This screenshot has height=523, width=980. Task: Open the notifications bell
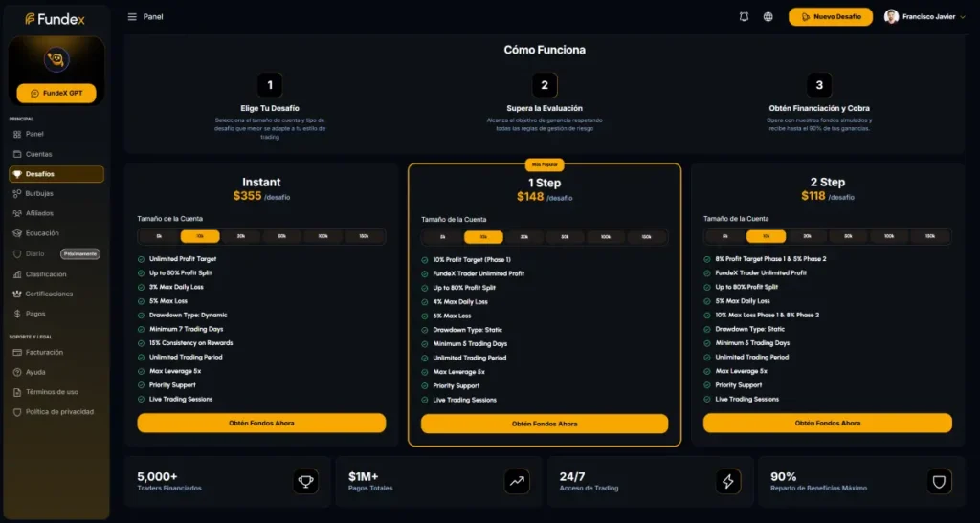coord(744,17)
